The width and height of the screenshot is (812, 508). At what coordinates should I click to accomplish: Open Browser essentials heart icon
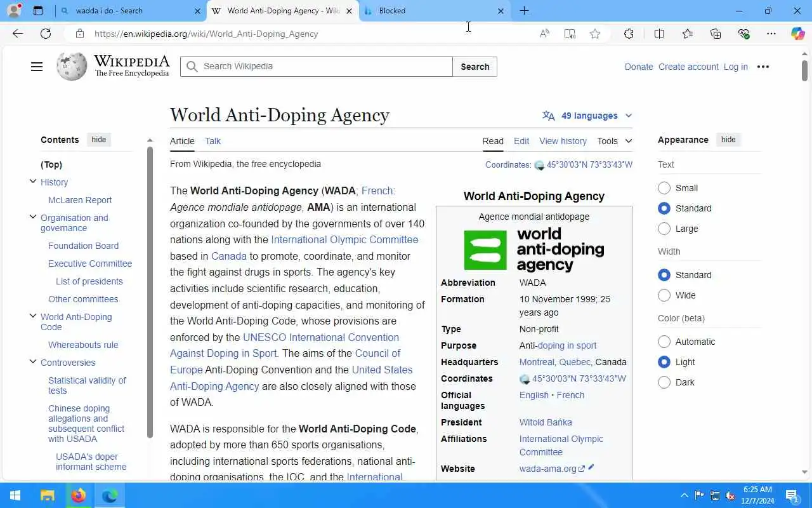click(x=743, y=34)
